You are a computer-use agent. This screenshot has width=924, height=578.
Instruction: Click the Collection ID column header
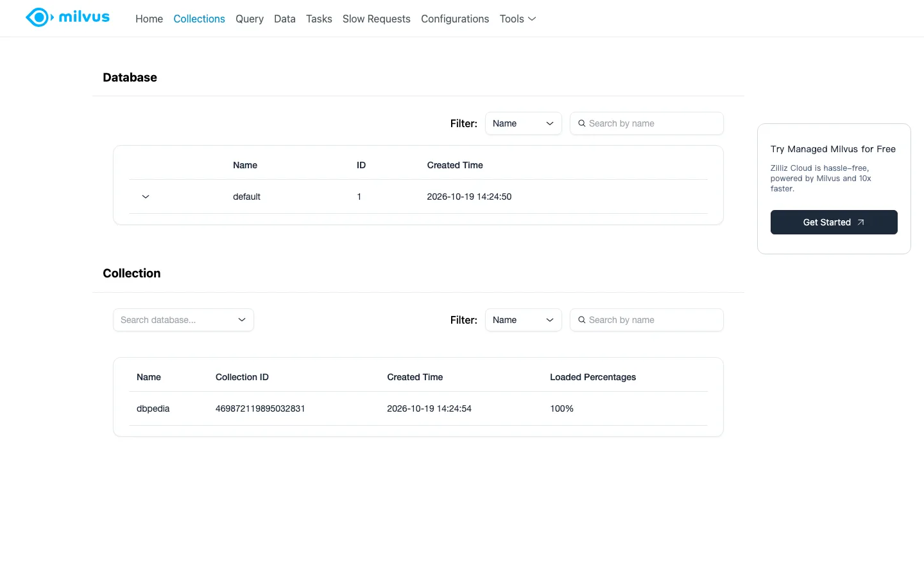pyautogui.click(x=242, y=377)
